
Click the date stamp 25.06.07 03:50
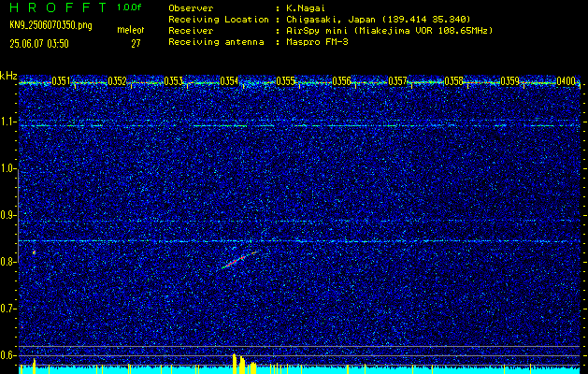click(x=39, y=44)
